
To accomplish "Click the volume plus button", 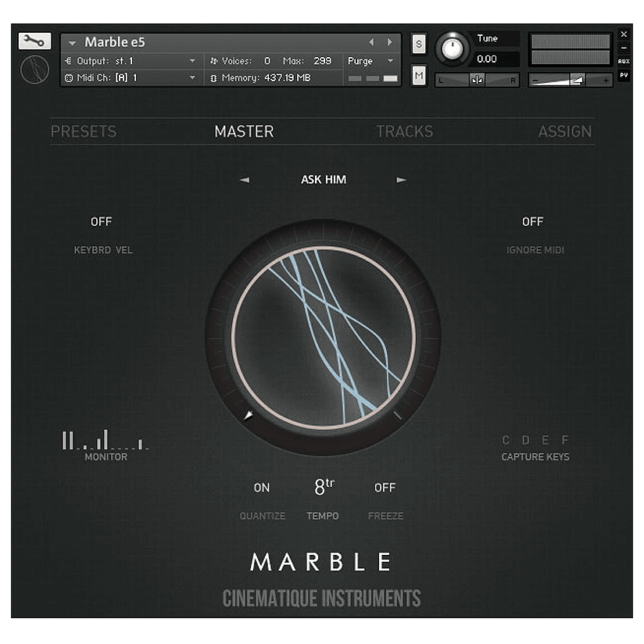I will 606,80.
